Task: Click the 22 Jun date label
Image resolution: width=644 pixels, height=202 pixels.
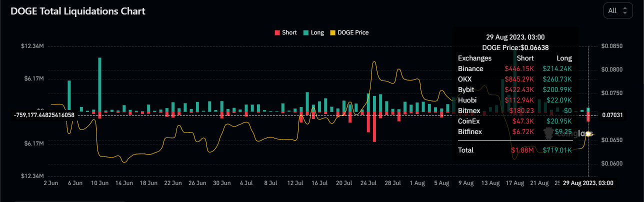Action: click(172, 183)
